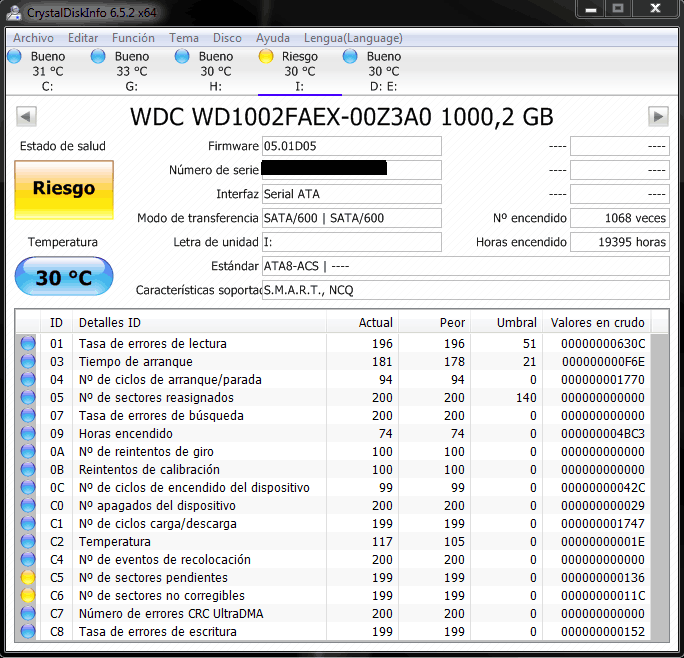Click blue health orb for drive D: E:
This screenshot has width=684, height=658.
[x=350, y=56]
